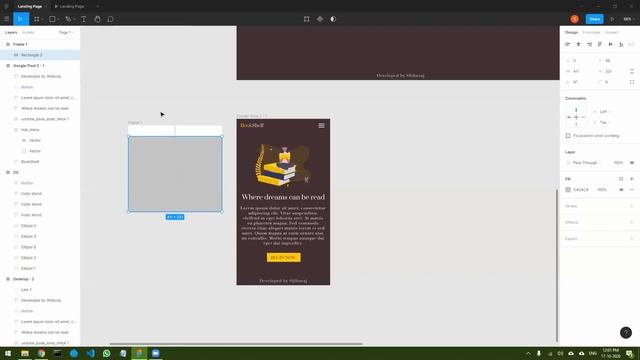
Task: Open the Pass Through blend mode dropdown
Action: 587,163
